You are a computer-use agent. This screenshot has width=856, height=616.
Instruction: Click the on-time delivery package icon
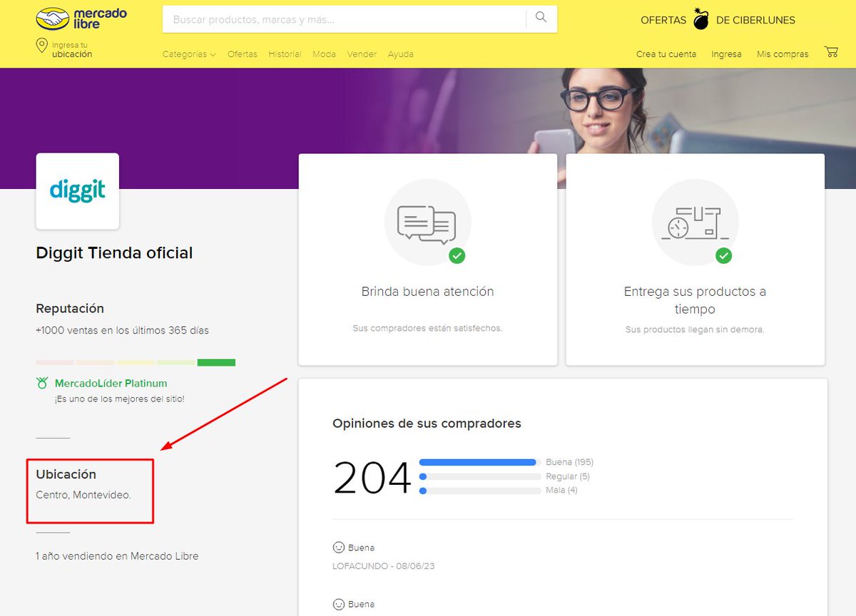click(695, 223)
